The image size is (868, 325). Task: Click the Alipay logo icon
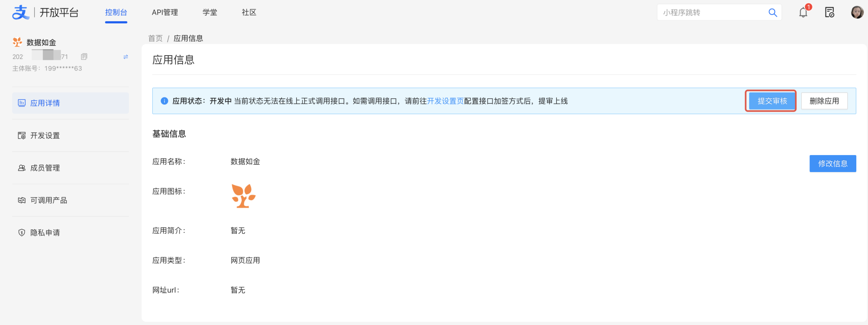[20, 12]
